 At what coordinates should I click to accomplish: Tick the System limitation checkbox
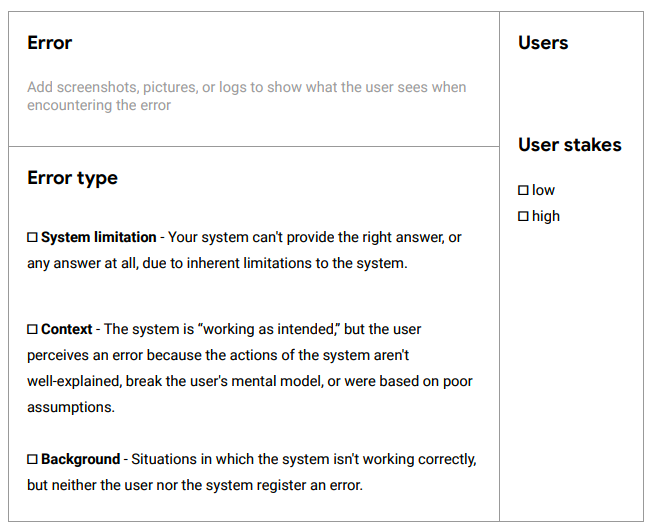click(32, 237)
